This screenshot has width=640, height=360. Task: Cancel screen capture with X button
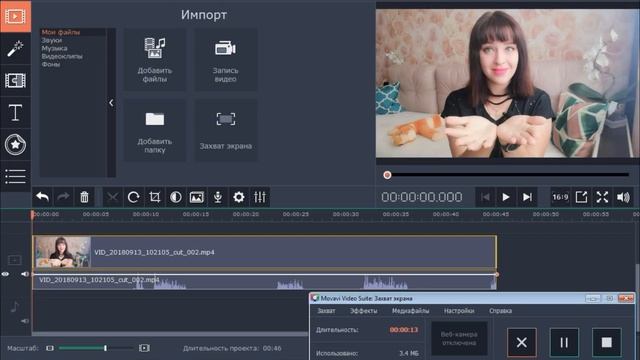[x=522, y=342]
